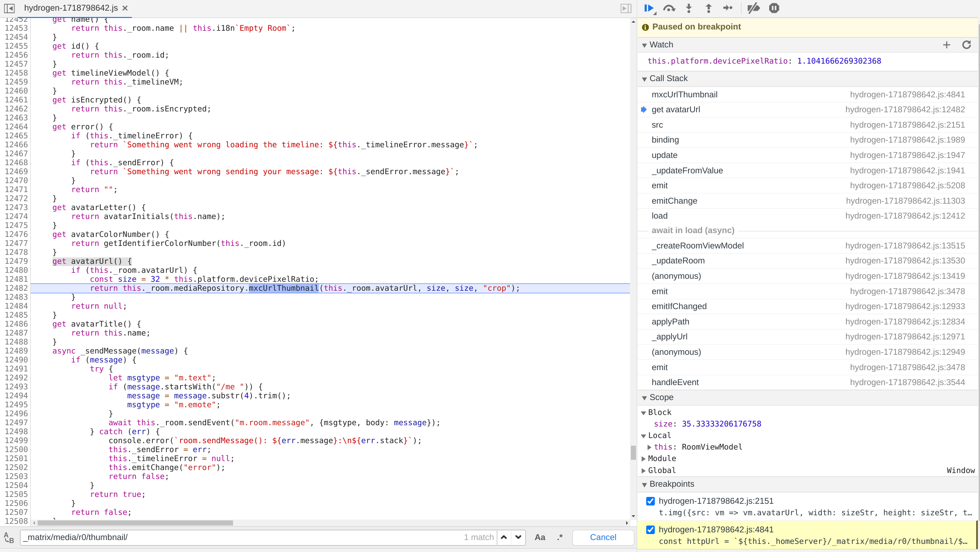Expand this: RoomViewModel in Local scope
Image resolution: width=980 pixels, height=552 pixels.
point(649,447)
